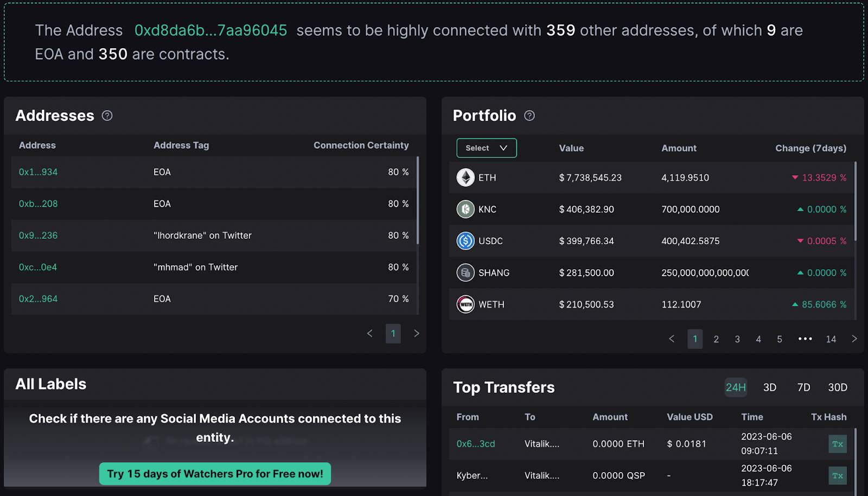Open the Select dropdown in Portfolio
The height and width of the screenshot is (496, 868).
click(x=487, y=148)
